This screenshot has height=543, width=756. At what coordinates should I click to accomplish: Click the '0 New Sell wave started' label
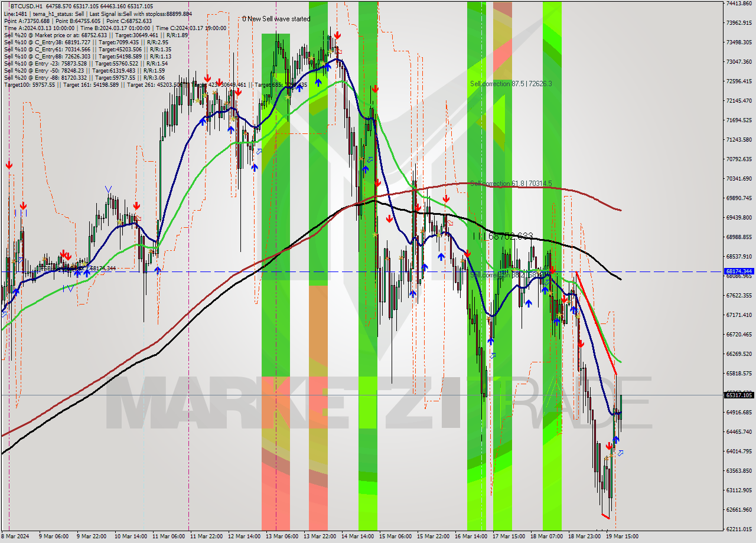276,19
